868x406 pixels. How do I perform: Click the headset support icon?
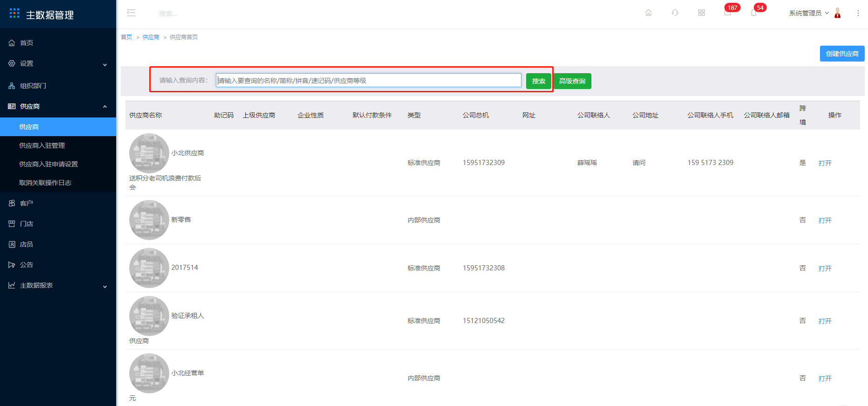pyautogui.click(x=675, y=13)
